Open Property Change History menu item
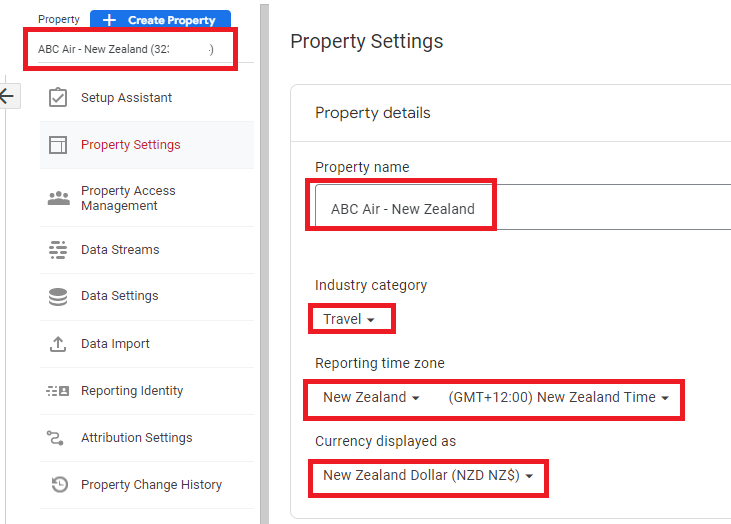The image size is (731, 524). [x=151, y=485]
